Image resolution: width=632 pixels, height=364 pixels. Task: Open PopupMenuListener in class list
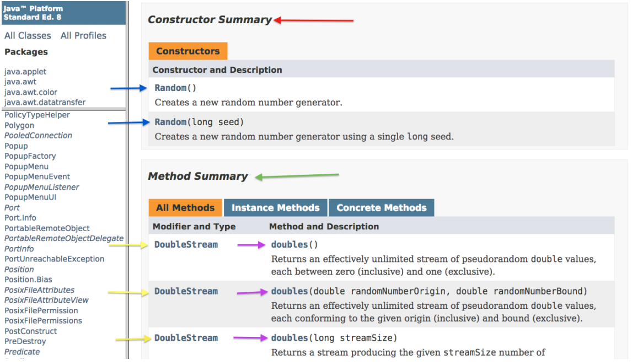[x=42, y=187]
